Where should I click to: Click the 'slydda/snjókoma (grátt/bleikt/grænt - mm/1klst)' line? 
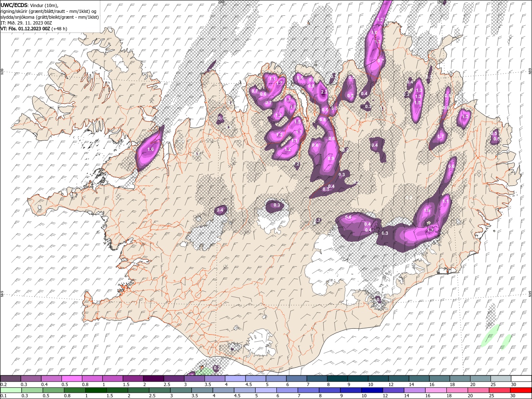coord(49,17)
